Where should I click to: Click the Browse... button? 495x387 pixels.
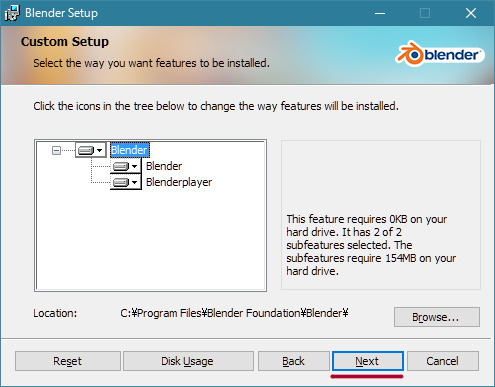pos(437,317)
